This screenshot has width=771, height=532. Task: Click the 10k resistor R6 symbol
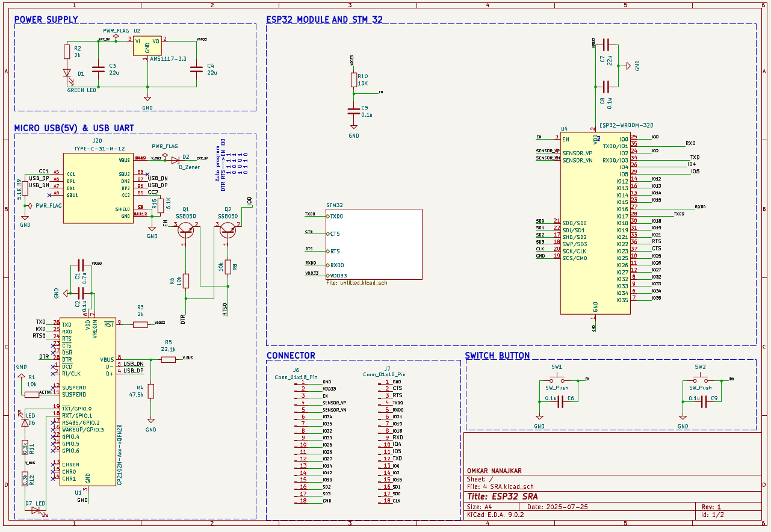tap(186, 280)
